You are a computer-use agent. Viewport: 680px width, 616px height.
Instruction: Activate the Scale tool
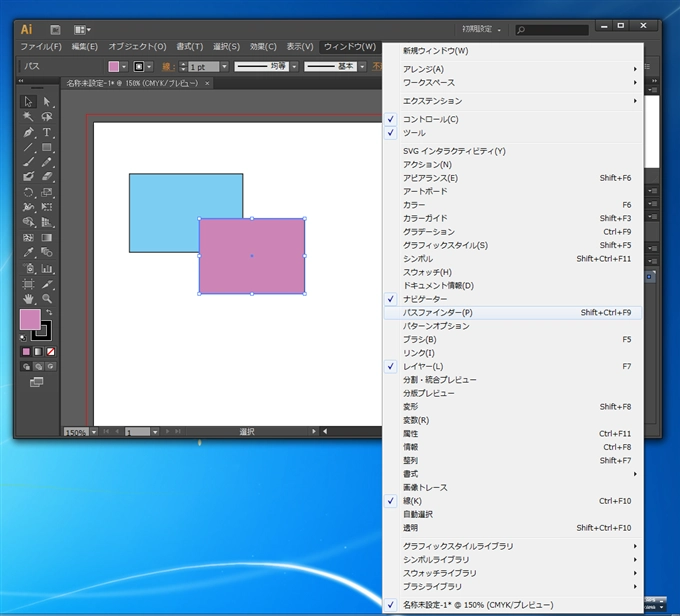tap(47, 192)
